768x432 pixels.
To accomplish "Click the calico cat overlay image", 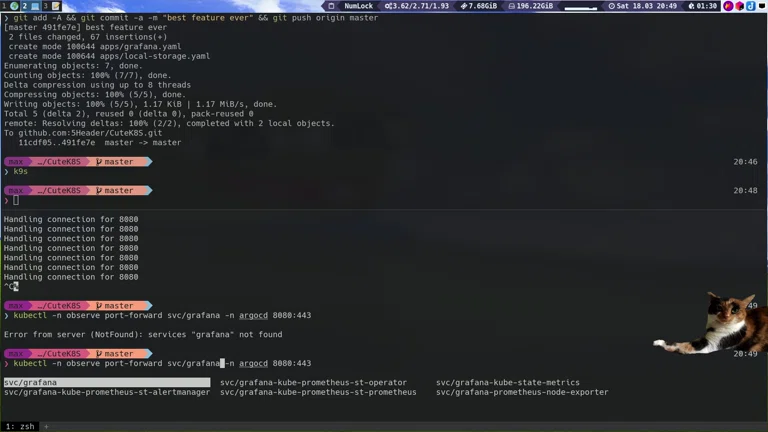I will (715, 323).
